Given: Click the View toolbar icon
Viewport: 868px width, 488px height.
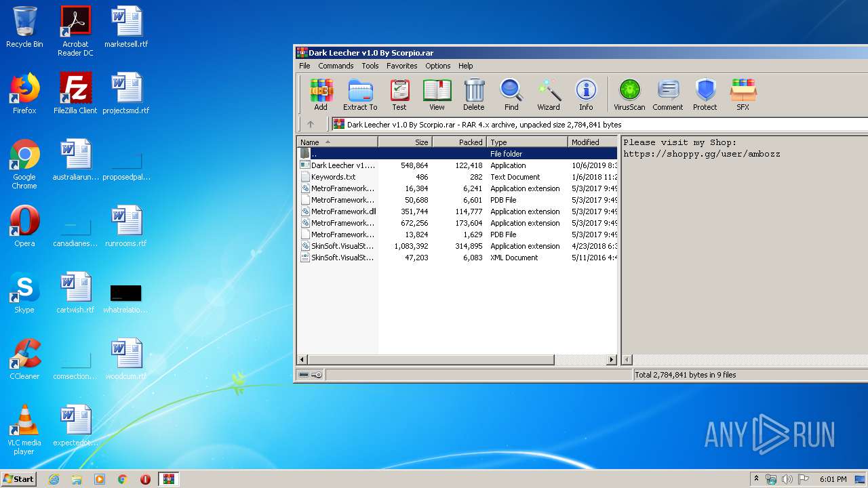Looking at the screenshot, I should (x=437, y=95).
